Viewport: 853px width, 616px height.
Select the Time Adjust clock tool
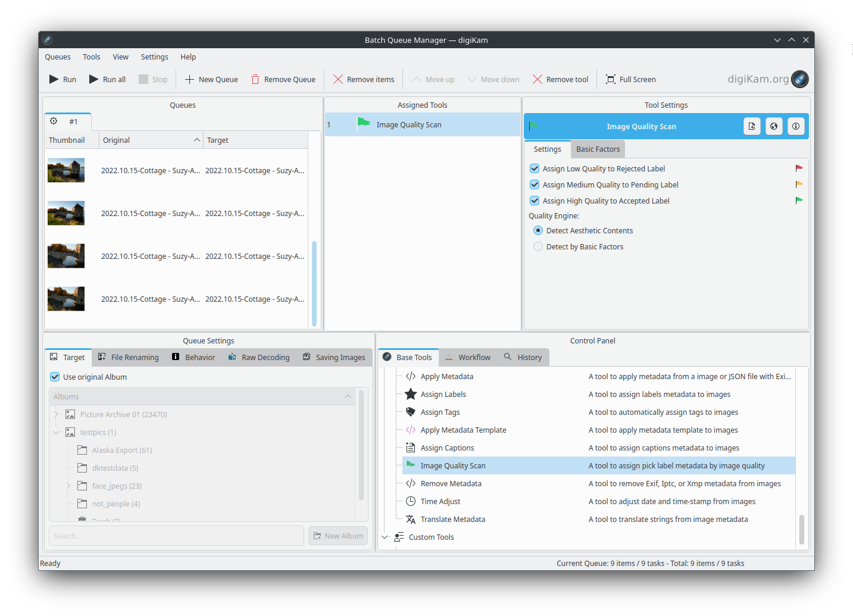pos(411,501)
